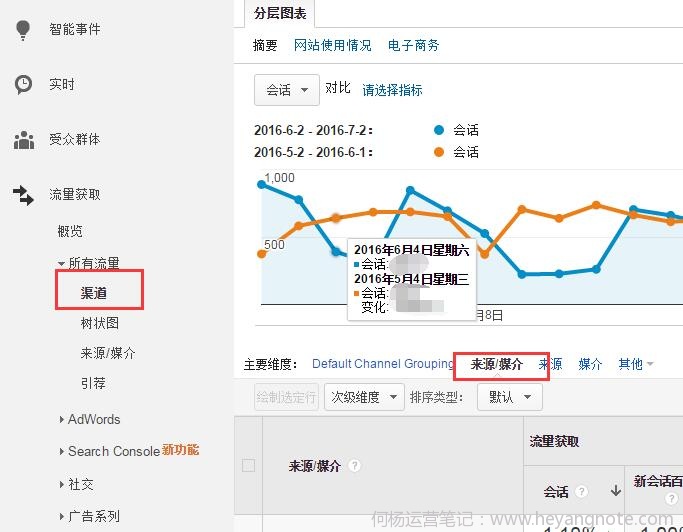
Task: Expand the 其他 dimension dropdown
Action: (x=636, y=364)
